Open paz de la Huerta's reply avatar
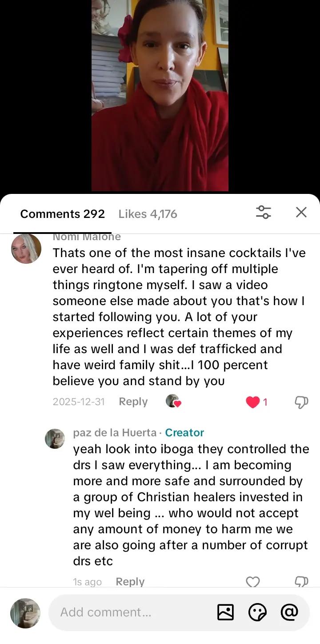The height and width of the screenshot is (644, 320). [55, 439]
